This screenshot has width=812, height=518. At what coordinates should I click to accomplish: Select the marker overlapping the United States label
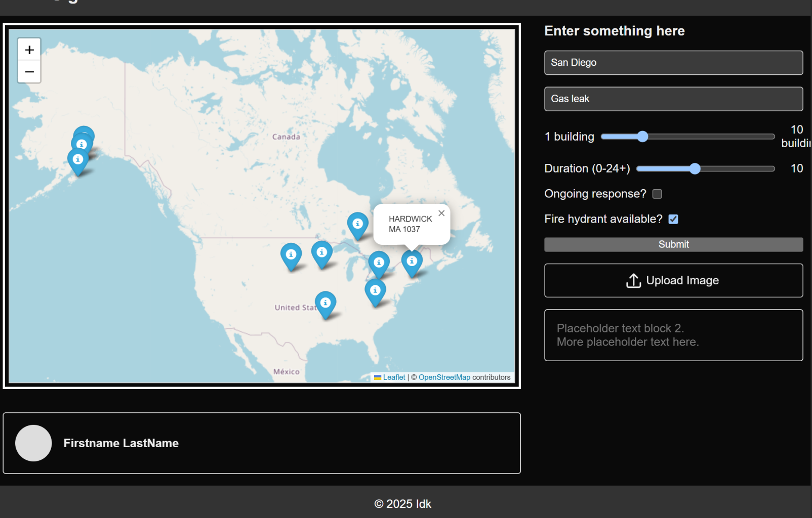point(326,305)
